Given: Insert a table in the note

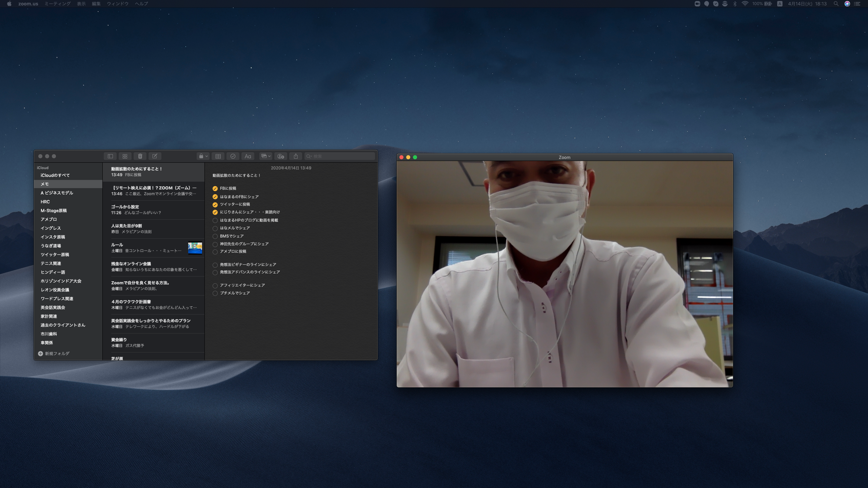Looking at the screenshot, I should pyautogui.click(x=218, y=156).
